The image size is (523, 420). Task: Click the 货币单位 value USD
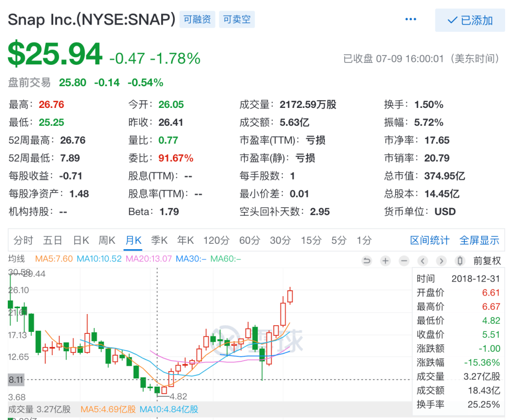coord(445,211)
